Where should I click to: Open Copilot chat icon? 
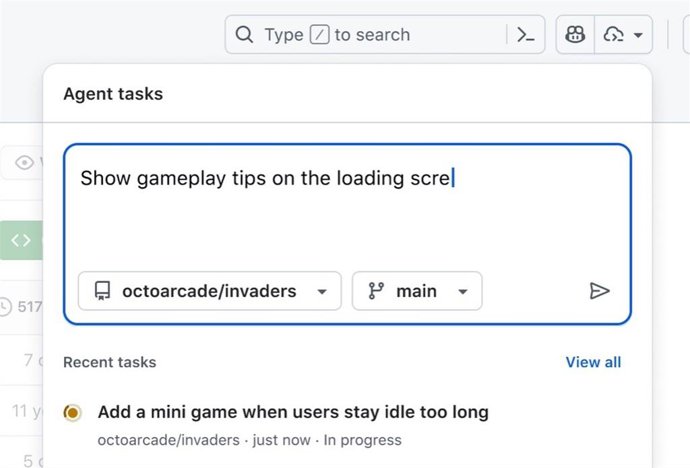click(575, 35)
